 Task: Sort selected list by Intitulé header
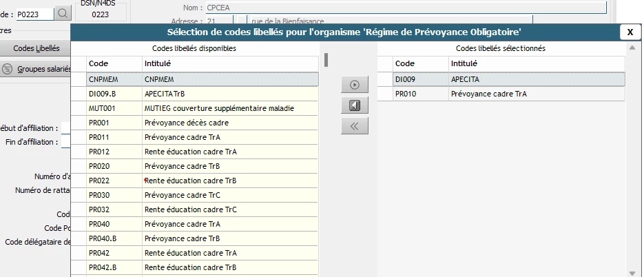point(536,63)
